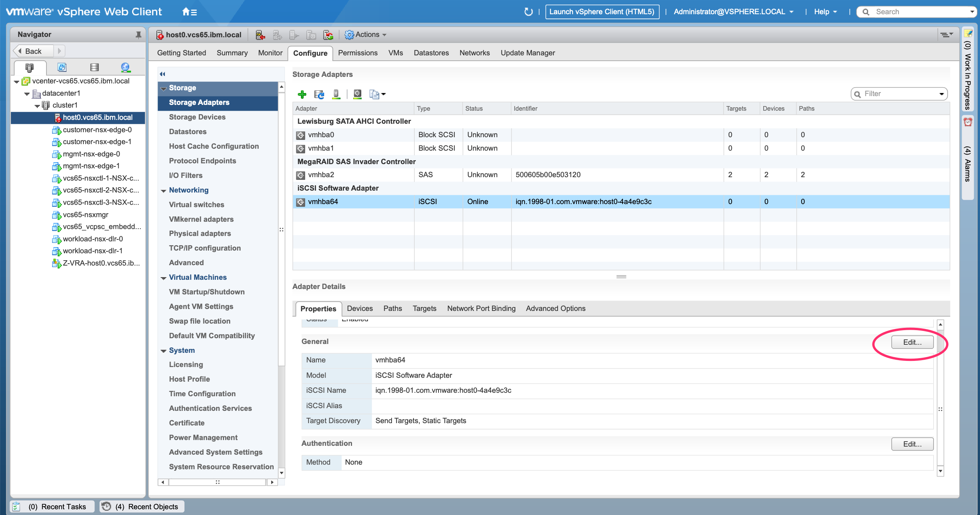This screenshot has height=515, width=980.
Task: Select the vmhba2 adapter row
Action: tap(621, 175)
